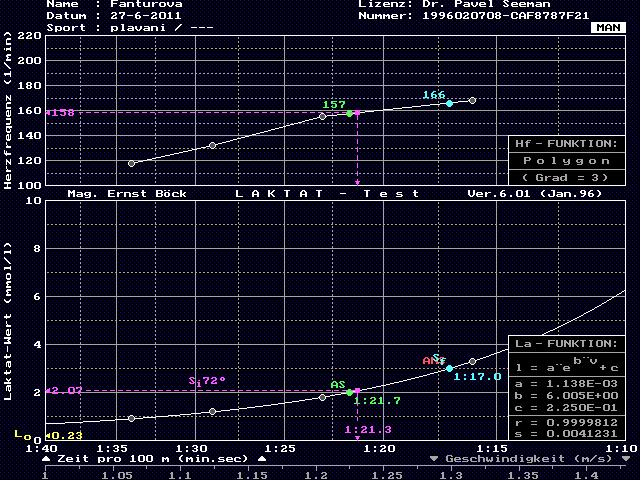Image resolution: width=641 pixels, height=483 pixels.
Task: Select the cyan 1:17.0 lactate threshold point
Action: 449,369
